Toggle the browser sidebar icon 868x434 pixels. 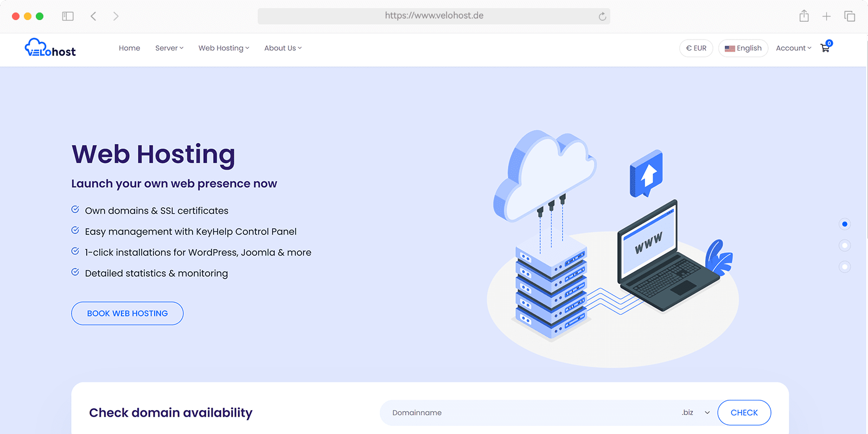[68, 16]
